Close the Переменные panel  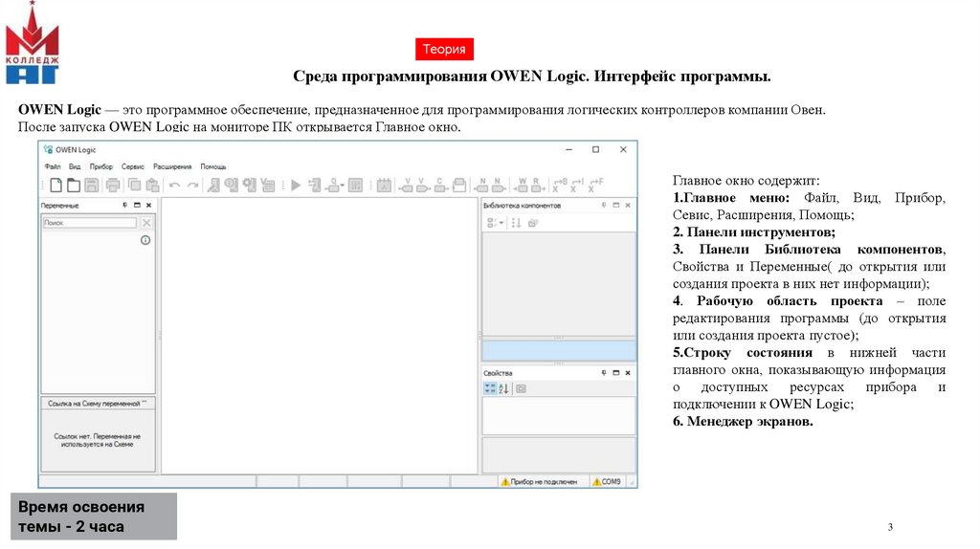click(x=148, y=205)
